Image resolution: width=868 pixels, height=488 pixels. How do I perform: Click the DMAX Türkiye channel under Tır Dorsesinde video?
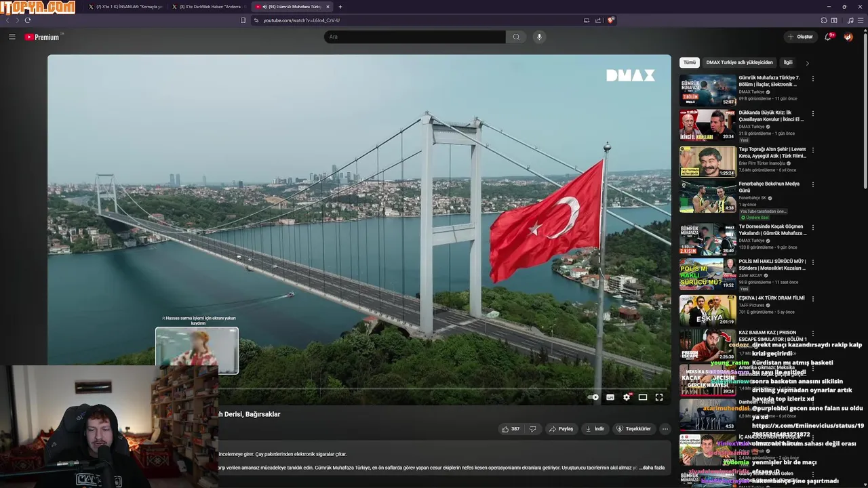pyautogui.click(x=751, y=241)
